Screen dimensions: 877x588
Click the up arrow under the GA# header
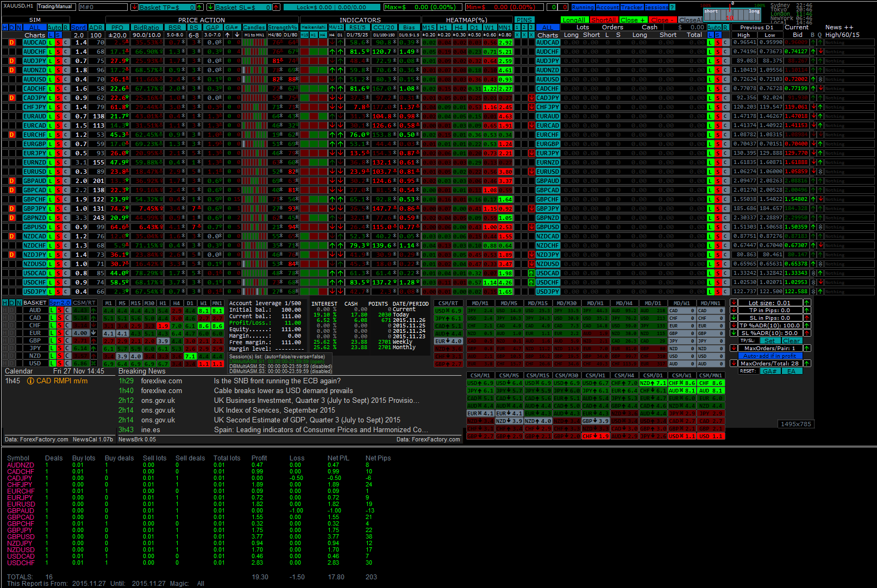coord(228,35)
